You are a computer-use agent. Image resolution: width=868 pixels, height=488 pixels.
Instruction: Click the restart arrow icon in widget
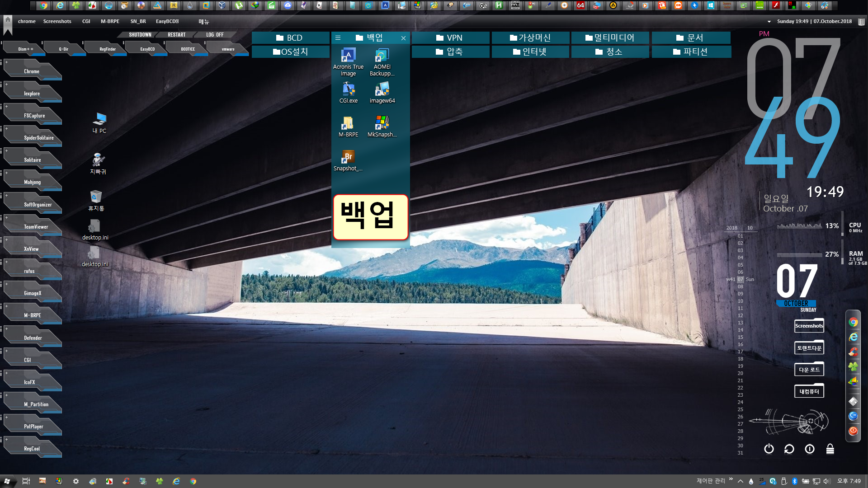tap(789, 449)
